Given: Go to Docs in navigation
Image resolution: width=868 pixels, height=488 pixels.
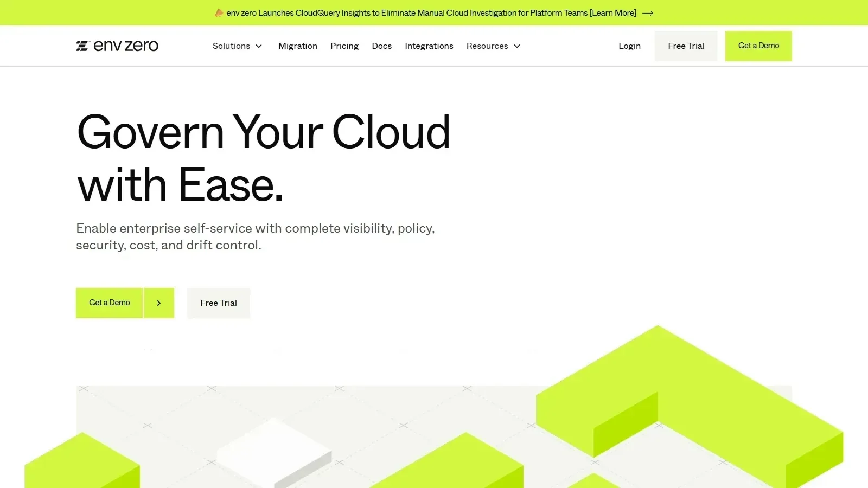Looking at the screenshot, I should [382, 46].
